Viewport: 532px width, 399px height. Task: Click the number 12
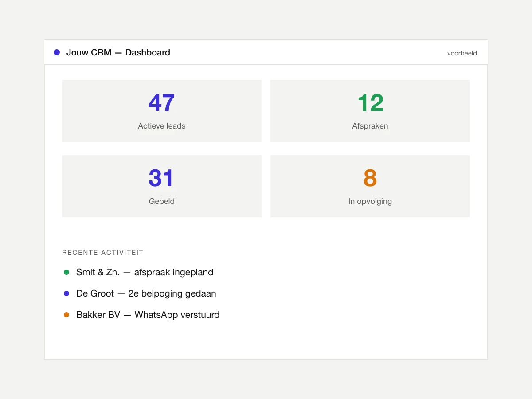click(x=370, y=103)
